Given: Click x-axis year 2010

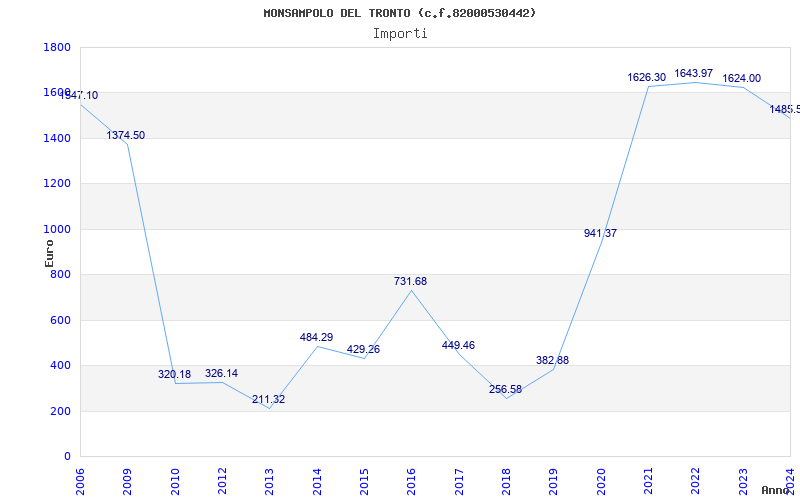Looking at the screenshot, I should 175,482.
